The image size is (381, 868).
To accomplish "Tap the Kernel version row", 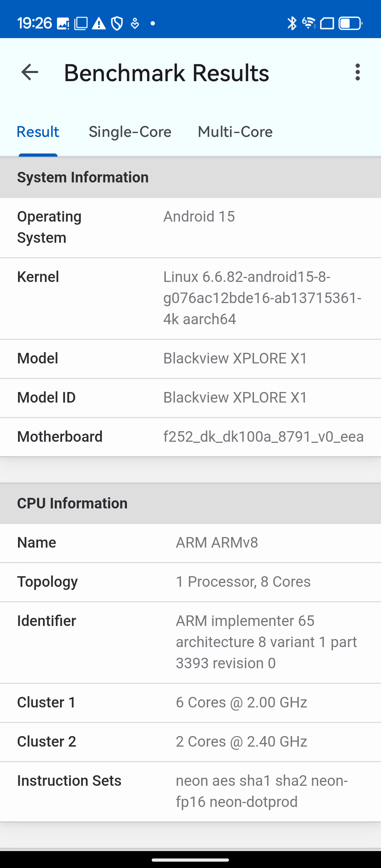I will point(190,298).
